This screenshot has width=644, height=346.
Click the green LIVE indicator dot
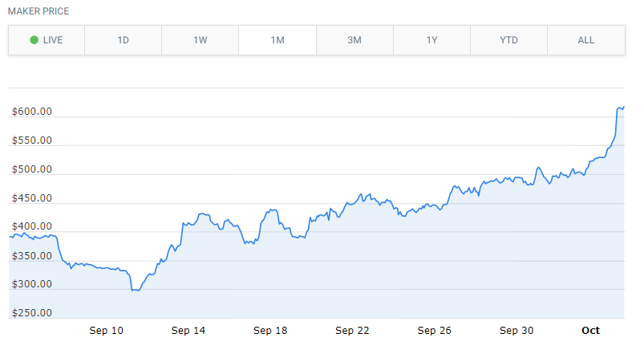(34, 40)
